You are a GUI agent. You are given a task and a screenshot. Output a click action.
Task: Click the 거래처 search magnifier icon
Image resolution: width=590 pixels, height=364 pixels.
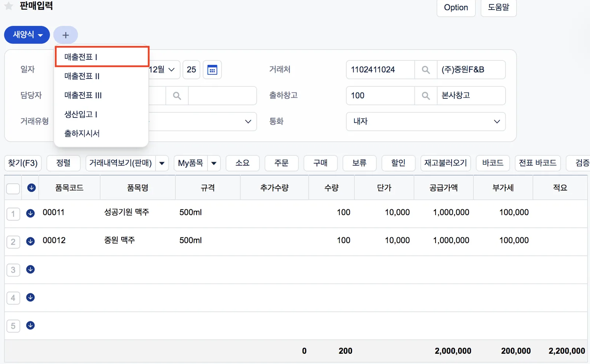[x=426, y=70]
